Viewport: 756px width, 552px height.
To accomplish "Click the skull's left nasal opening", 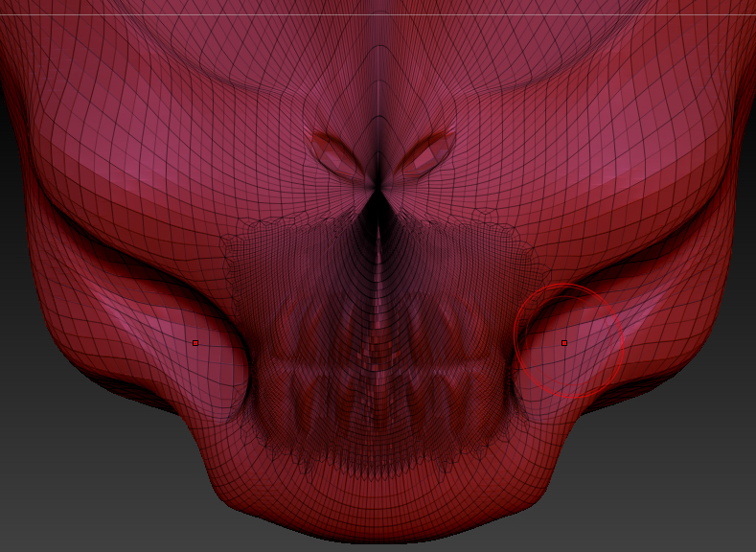I will [335, 154].
